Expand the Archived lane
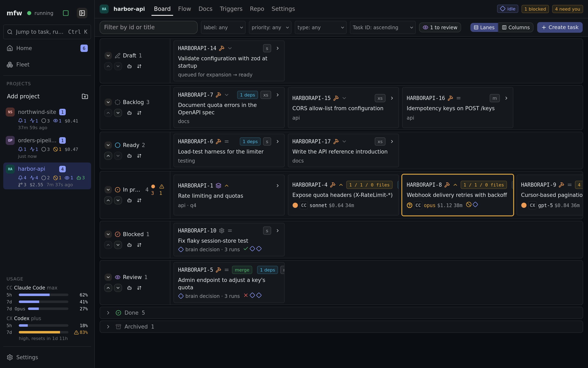 [108, 327]
